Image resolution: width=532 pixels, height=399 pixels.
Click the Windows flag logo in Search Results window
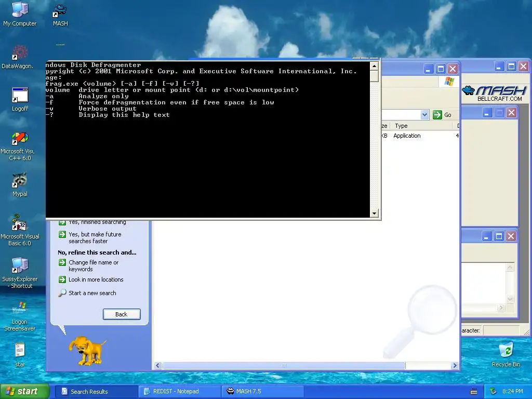(449, 82)
